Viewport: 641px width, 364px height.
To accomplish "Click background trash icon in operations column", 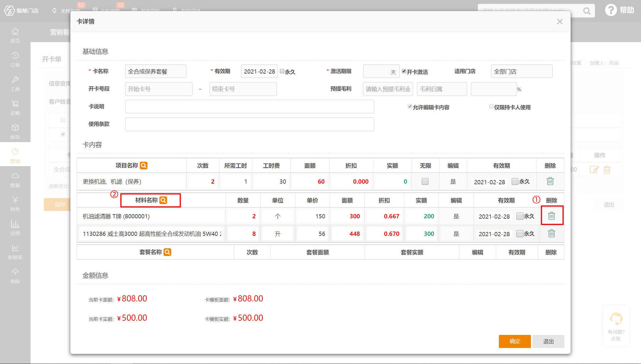I will point(607,170).
